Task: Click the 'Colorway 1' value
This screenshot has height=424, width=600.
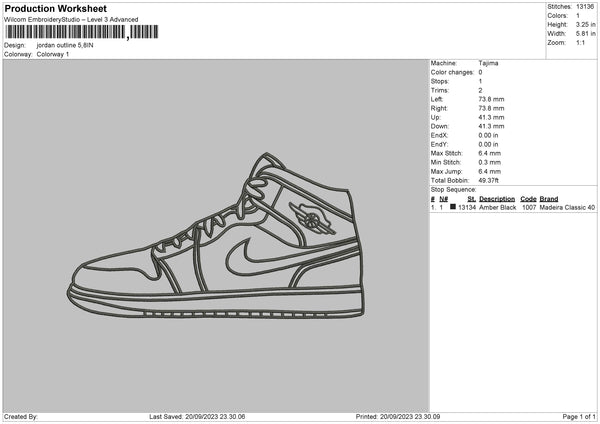Action: point(53,54)
